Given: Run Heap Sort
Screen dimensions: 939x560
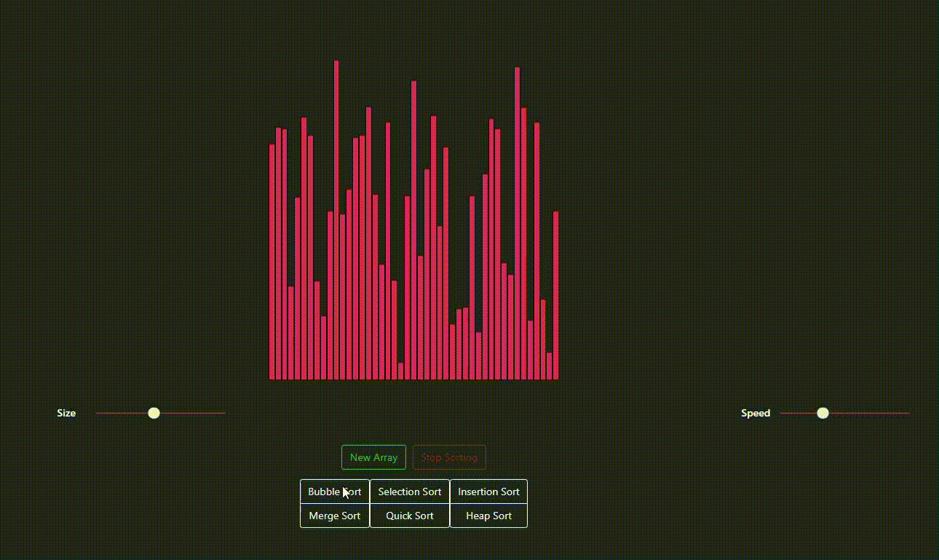Looking at the screenshot, I should point(488,516).
